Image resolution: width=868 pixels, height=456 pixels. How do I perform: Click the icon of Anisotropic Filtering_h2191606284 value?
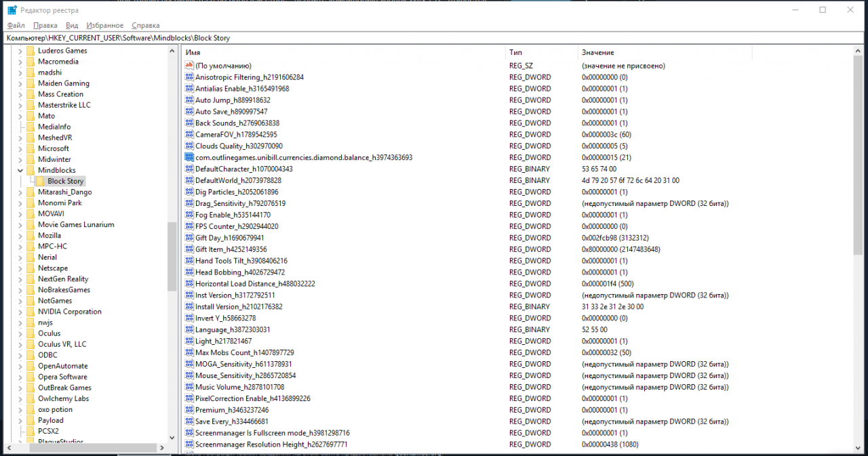click(x=189, y=77)
